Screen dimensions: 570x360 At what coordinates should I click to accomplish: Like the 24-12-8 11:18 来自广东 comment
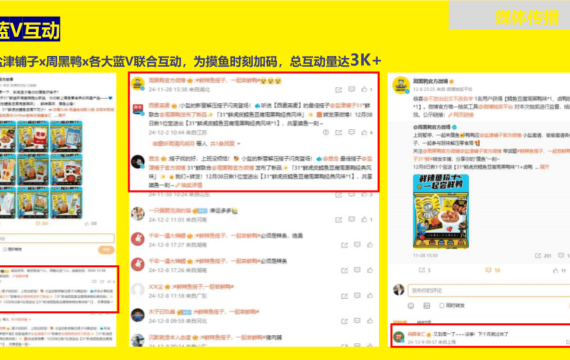coord(370,296)
